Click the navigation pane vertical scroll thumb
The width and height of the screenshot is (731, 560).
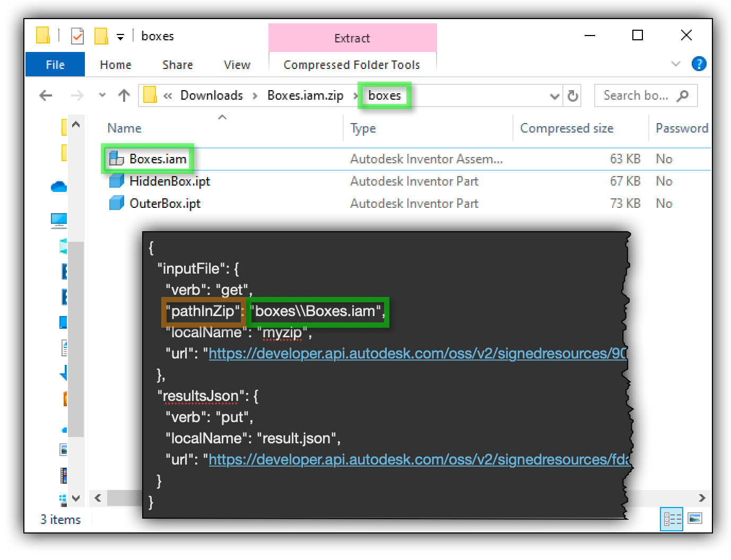pos(76,338)
